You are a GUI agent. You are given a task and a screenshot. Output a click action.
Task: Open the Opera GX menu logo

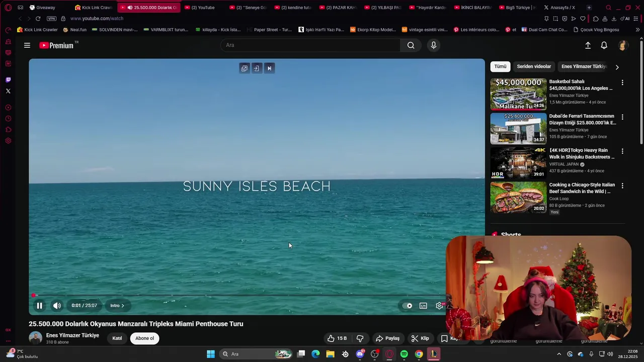click(x=8, y=8)
